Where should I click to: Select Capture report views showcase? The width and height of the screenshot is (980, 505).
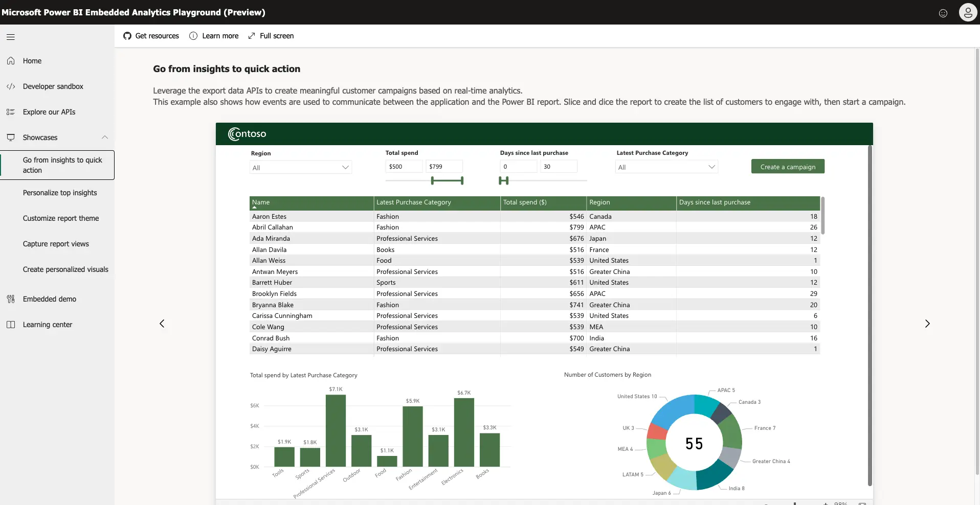(x=56, y=244)
